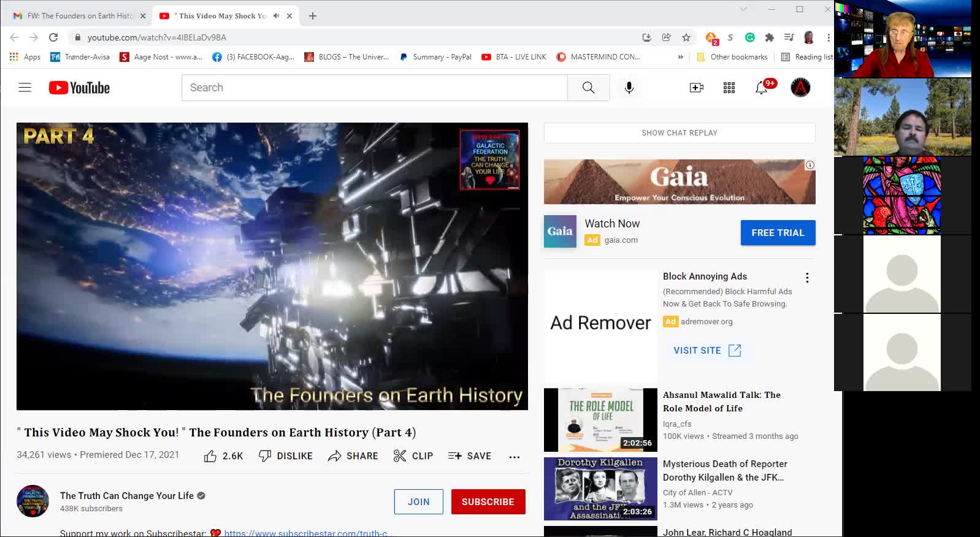Click the JOIN channel button
980x537 pixels.
point(418,501)
